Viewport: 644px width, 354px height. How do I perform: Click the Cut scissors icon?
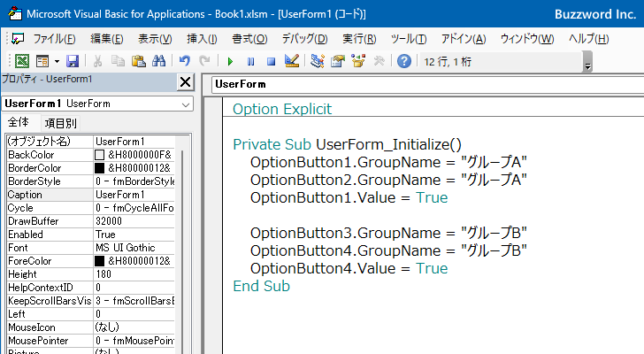click(x=97, y=62)
